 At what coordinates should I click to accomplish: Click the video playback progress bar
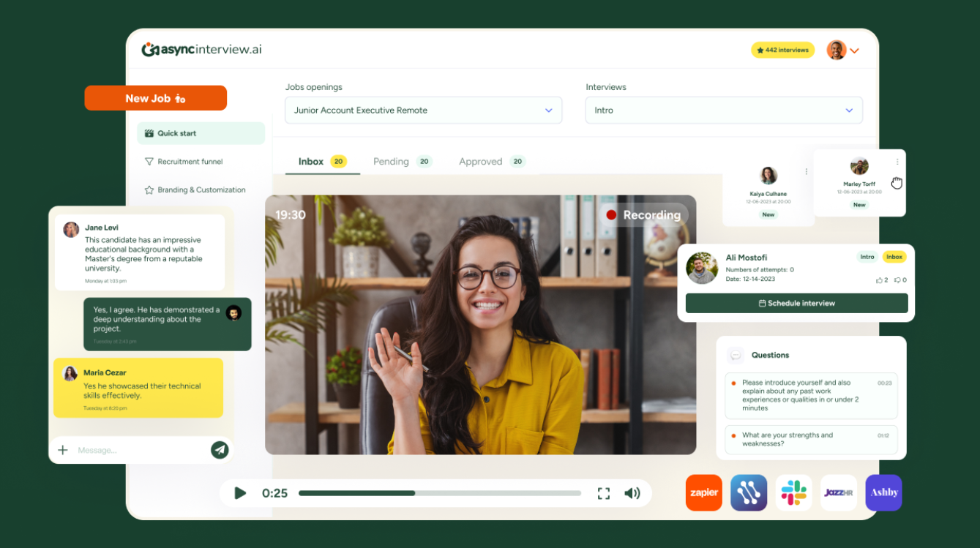point(439,493)
